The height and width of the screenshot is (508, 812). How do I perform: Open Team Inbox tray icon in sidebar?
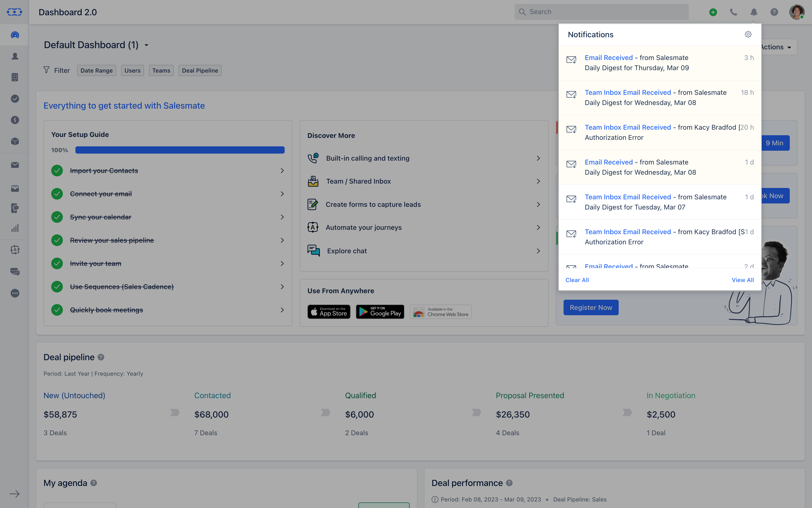pos(15,188)
